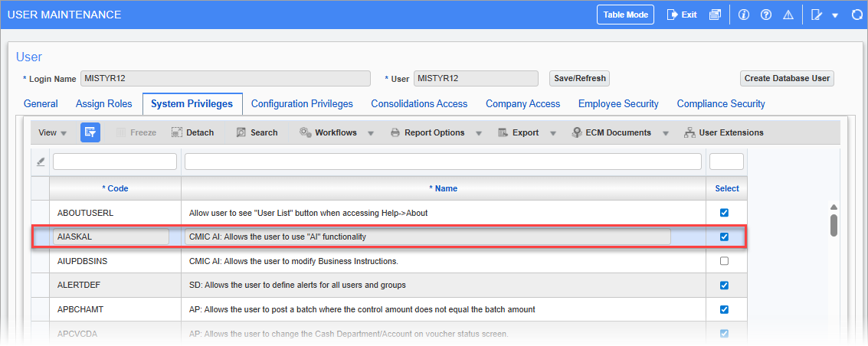This screenshot has height=346, width=868.
Task: Click the Name column header
Action: coord(444,188)
